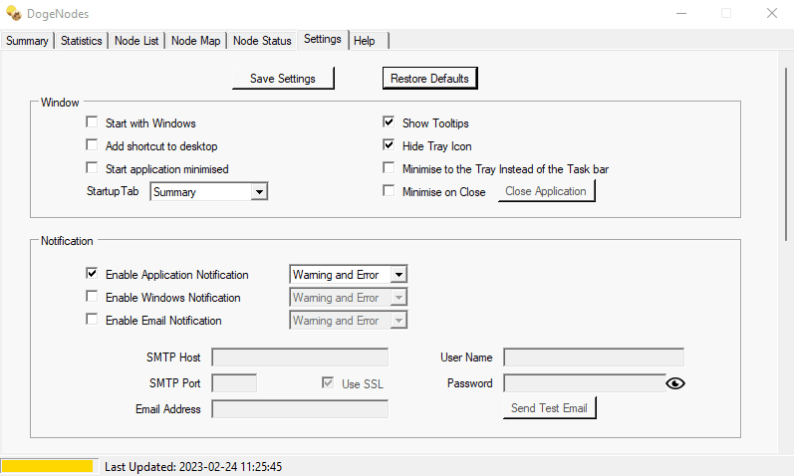Check Enable Windows Notification
The image size is (794, 476).
[92, 296]
